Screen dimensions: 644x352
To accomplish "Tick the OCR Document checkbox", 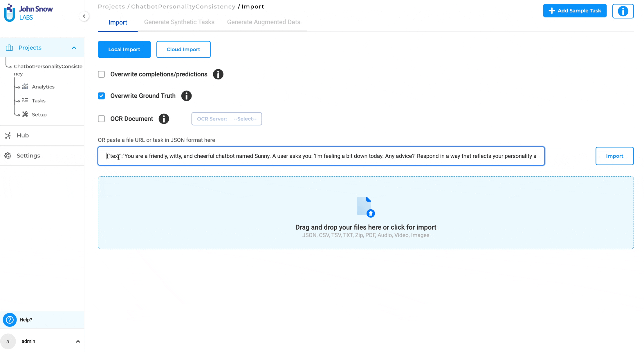I will 101,119.
